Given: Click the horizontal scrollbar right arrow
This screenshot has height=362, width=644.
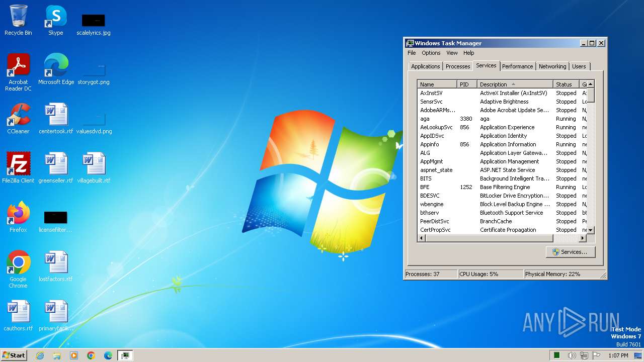Looking at the screenshot, I should 583,238.
